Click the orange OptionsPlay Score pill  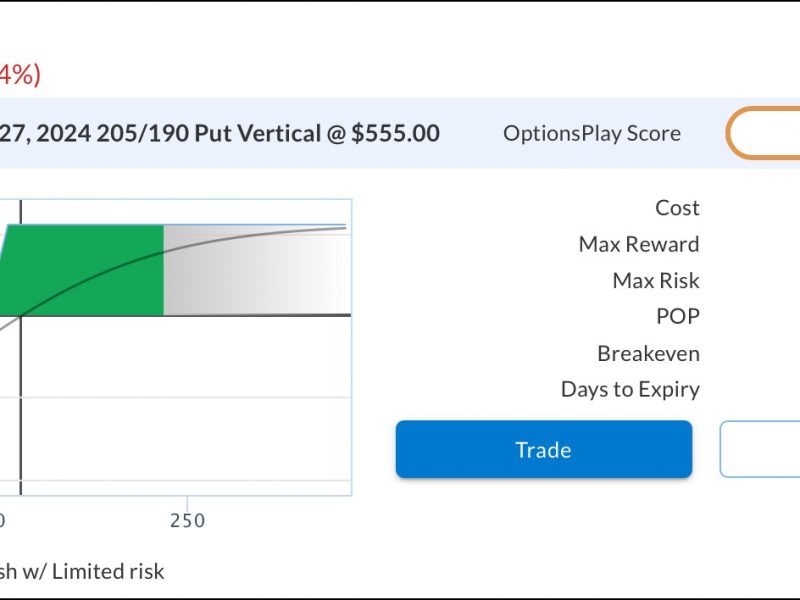coord(763,133)
